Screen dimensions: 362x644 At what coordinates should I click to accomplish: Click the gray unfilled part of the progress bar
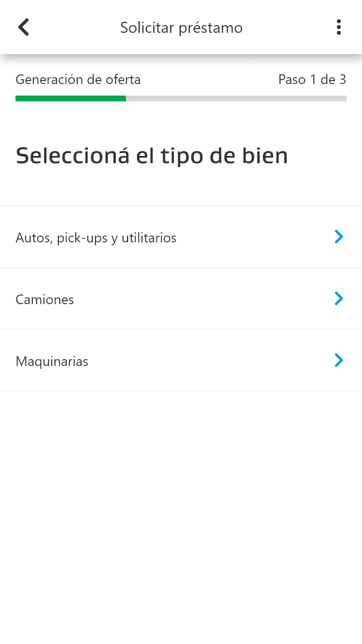coord(237,98)
